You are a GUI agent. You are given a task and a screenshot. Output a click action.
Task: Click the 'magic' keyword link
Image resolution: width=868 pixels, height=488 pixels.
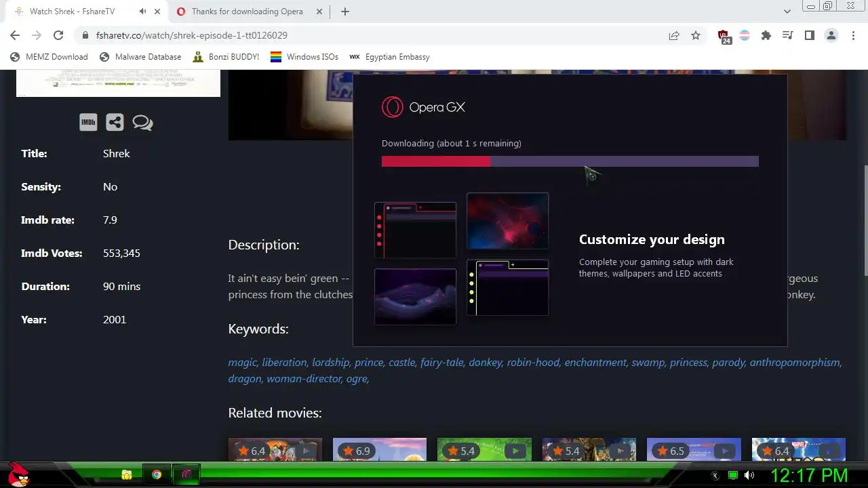click(243, 363)
